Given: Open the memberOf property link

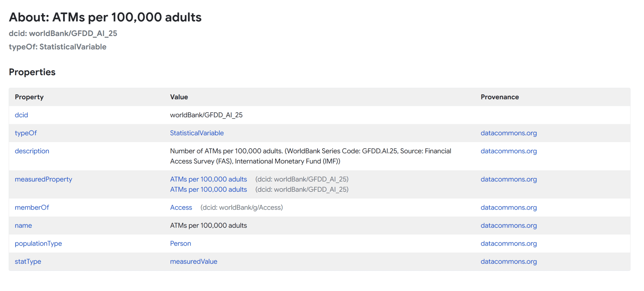Looking at the screenshot, I should coord(32,207).
